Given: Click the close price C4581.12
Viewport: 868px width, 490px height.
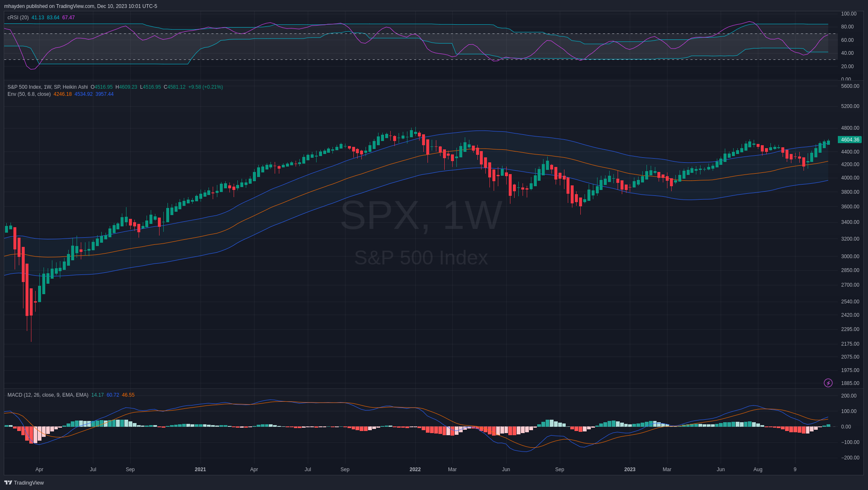Looking at the screenshot, I should (x=175, y=87).
